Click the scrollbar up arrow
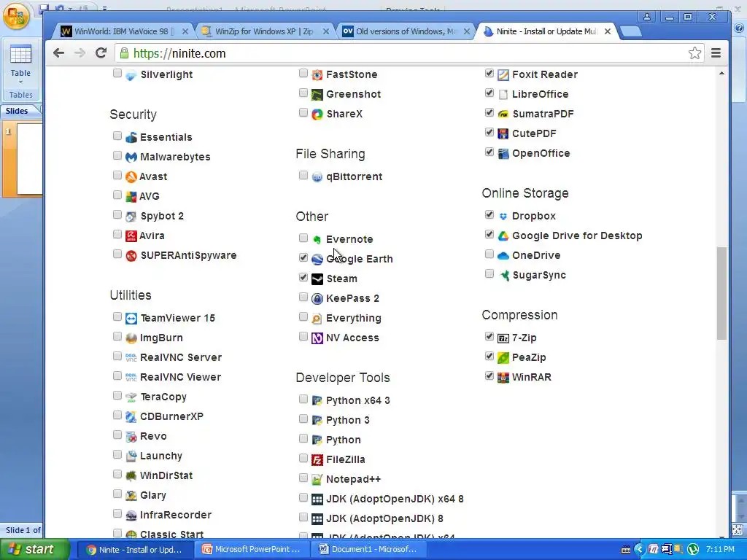 (721, 74)
